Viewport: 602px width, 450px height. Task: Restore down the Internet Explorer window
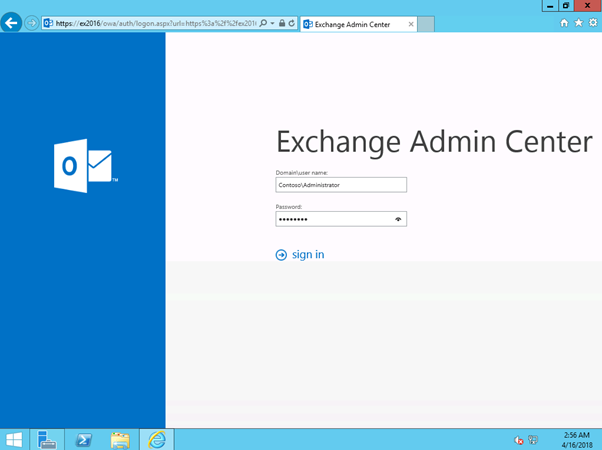(x=566, y=6)
